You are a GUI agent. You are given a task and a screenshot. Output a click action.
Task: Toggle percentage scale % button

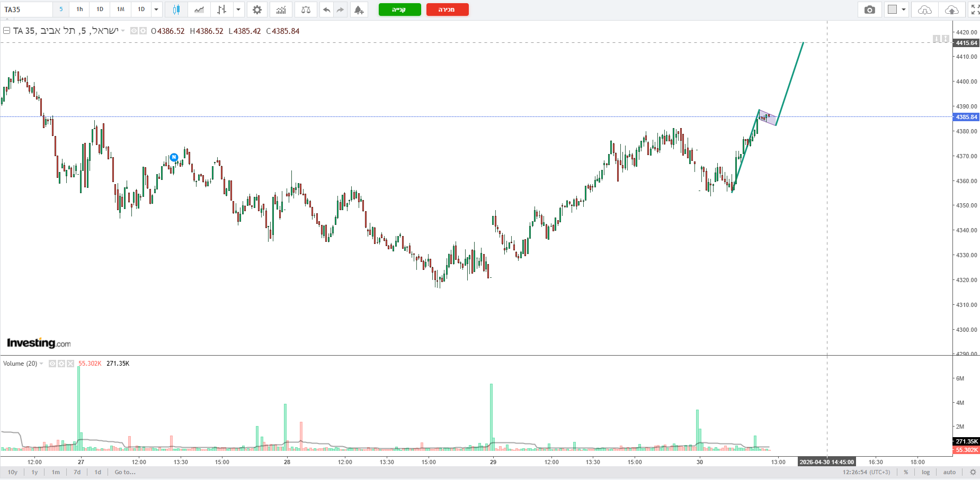[906, 472]
